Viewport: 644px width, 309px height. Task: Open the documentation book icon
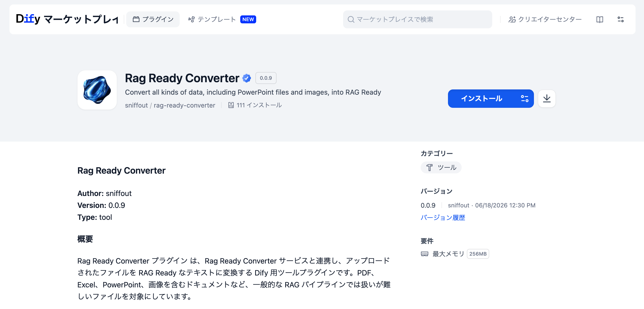click(x=600, y=19)
